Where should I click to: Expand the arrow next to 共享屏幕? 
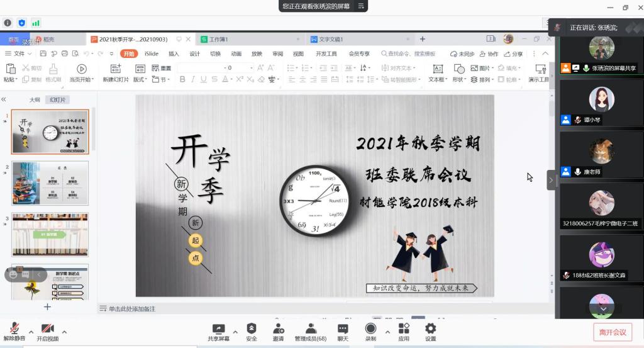[235, 332]
